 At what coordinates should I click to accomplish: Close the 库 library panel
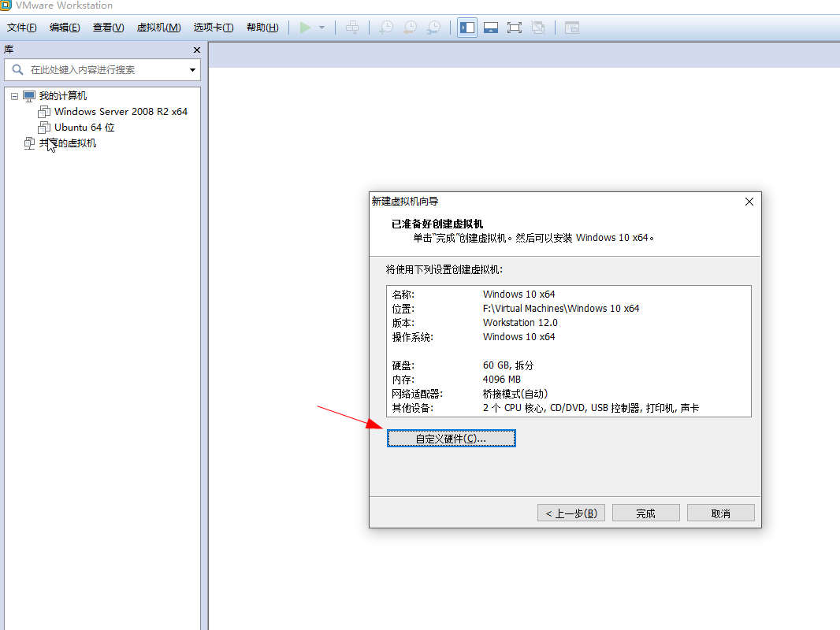tap(197, 50)
